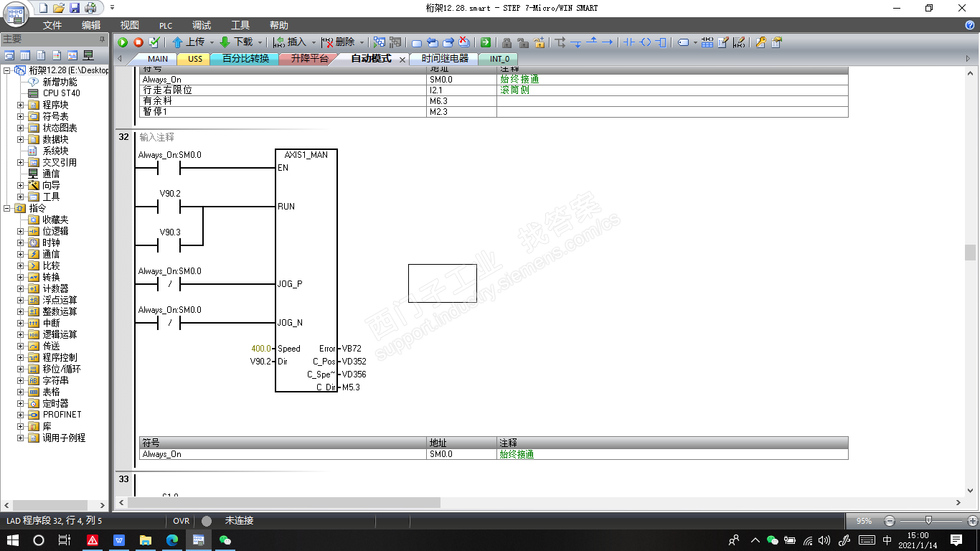Switch to the 百分比转换 tab
The width and height of the screenshot is (980, 551).
[245, 59]
